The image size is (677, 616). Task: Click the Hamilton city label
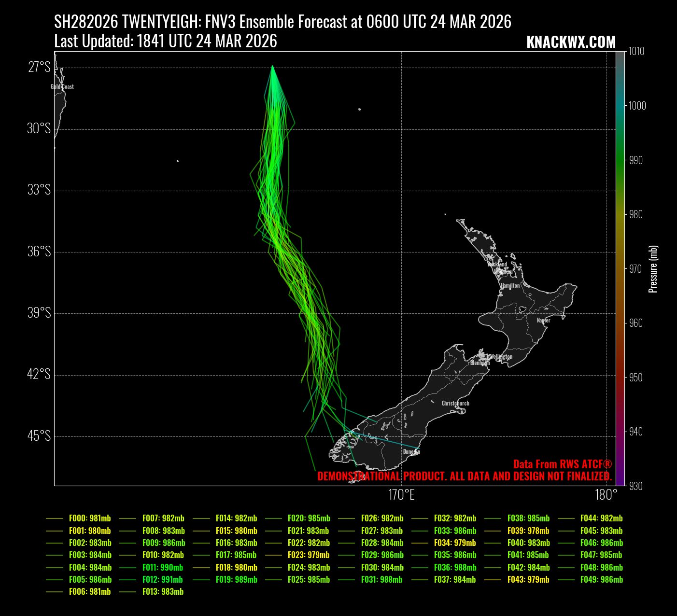coord(510,285)
